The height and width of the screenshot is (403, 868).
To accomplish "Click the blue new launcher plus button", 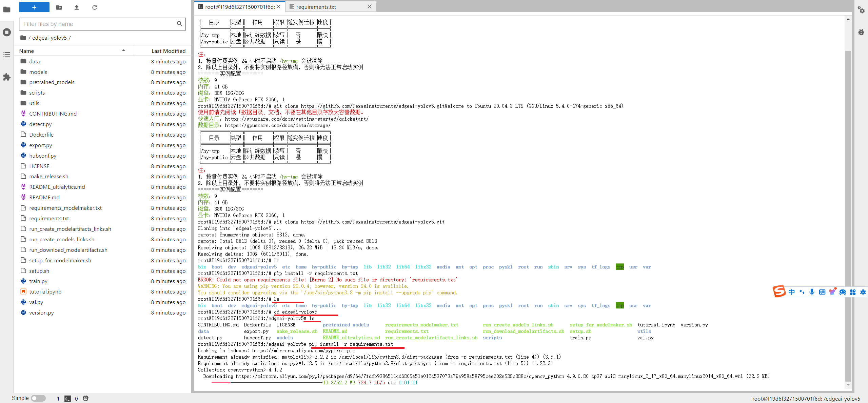I will point(34,7).
